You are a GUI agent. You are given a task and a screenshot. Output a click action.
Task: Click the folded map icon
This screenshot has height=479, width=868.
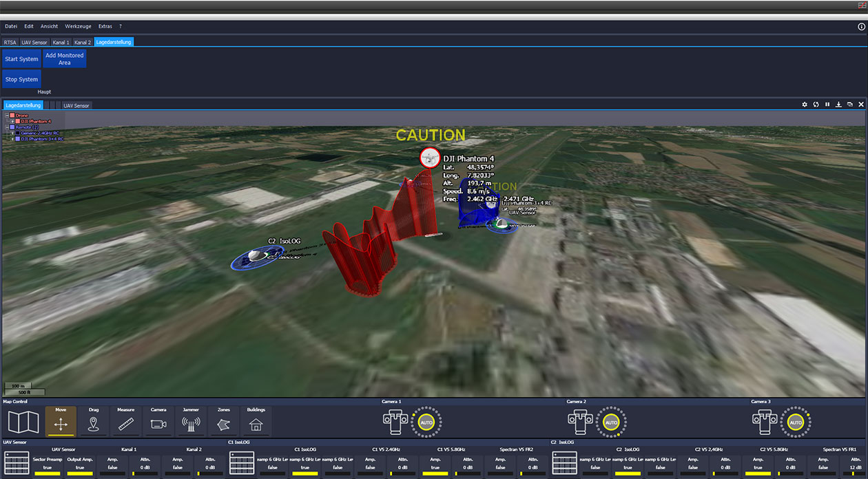point(23,422)
